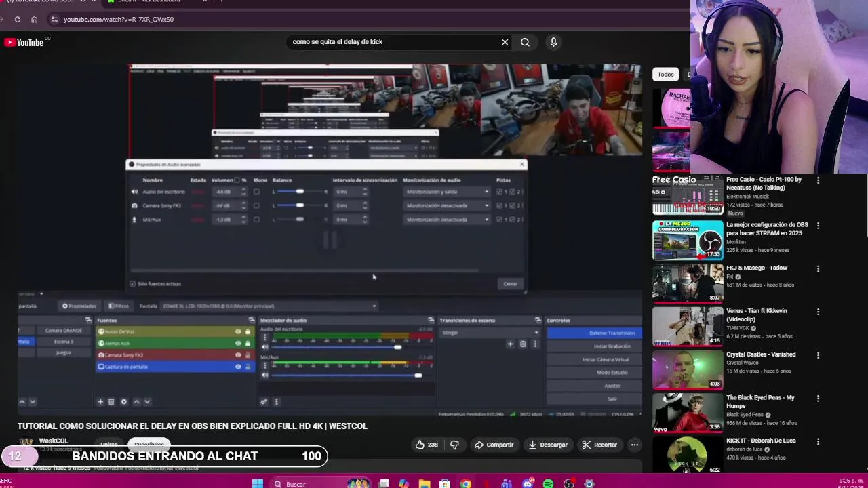The width and height of the screenshot is (868, 488).
Task: Go to the browser home page
Action: [34, 20]
